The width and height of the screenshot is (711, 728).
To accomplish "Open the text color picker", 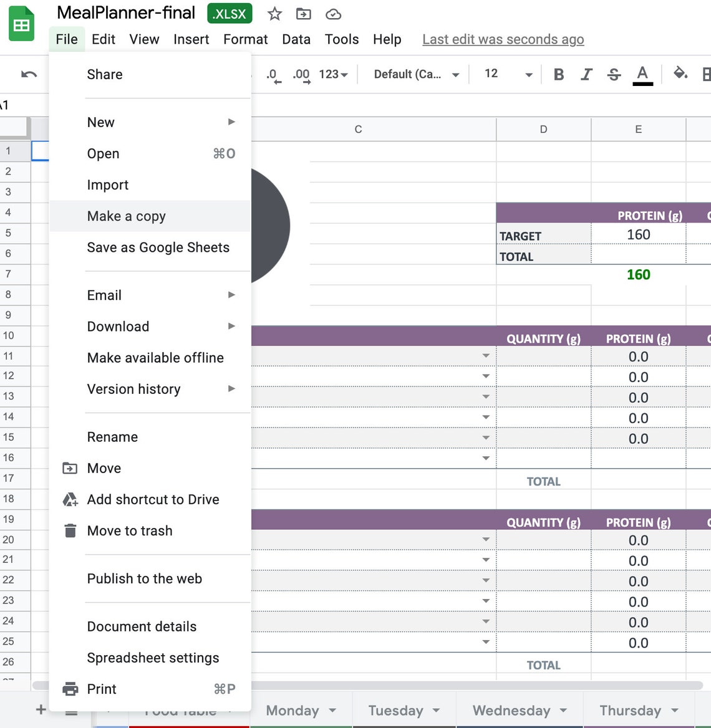I will pyautogui.click(x=642, y=75).
